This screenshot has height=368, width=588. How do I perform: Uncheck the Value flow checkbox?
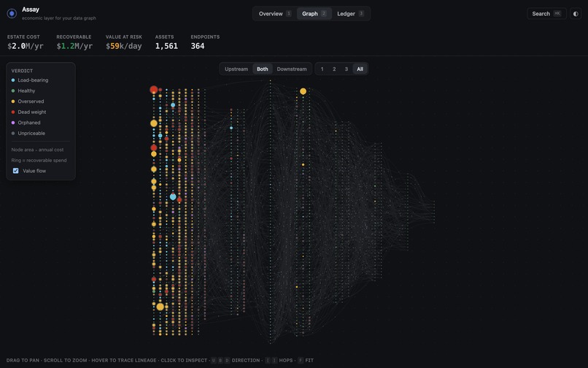tap(16, 171)
